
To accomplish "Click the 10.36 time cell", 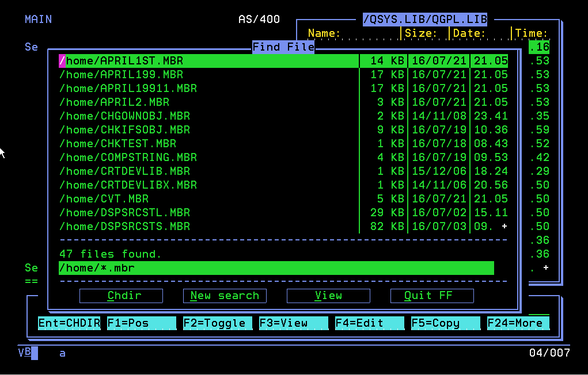I will [x=491, y=130].
